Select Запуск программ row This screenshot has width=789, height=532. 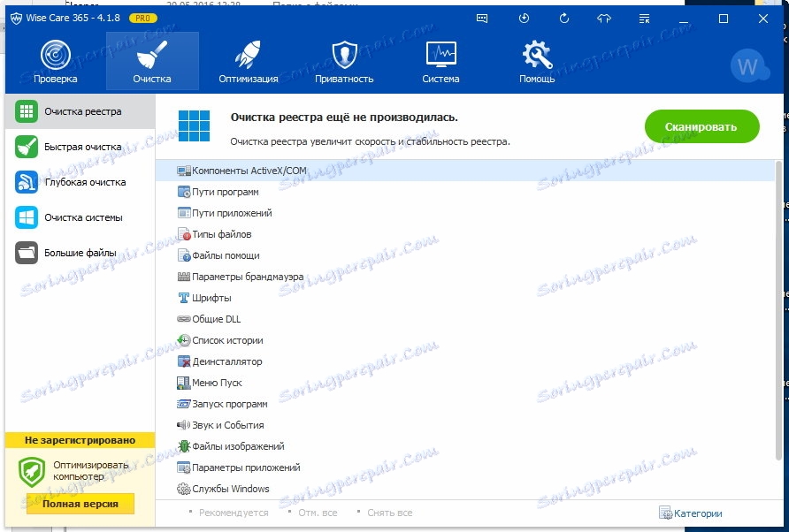[x=465, y=404]
